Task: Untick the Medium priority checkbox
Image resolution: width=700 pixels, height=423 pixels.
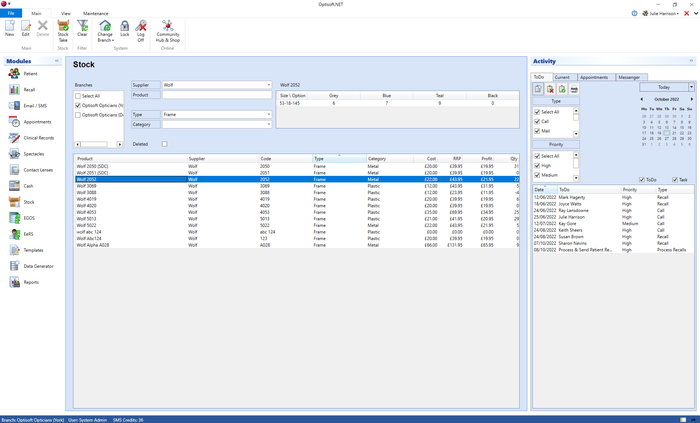Action: pyautogui.click(x=537, y=175)
